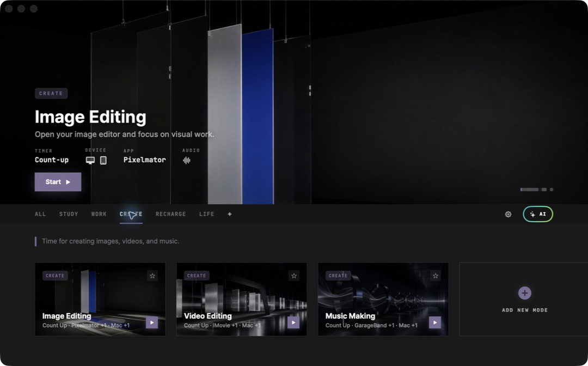Play the Music Making mode card
The image size is (588, 366).
pos(435,322)
